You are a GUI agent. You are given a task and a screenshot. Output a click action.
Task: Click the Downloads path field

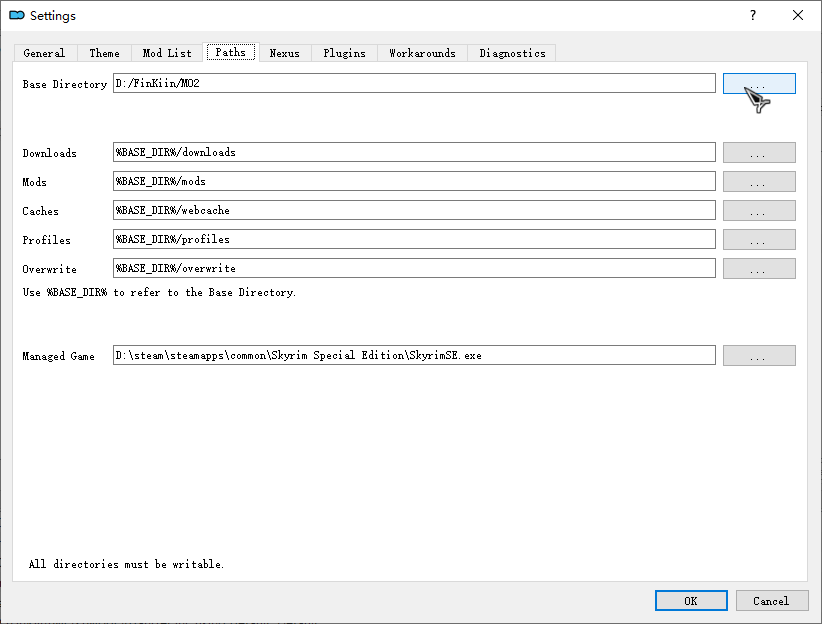click(414, 152)
